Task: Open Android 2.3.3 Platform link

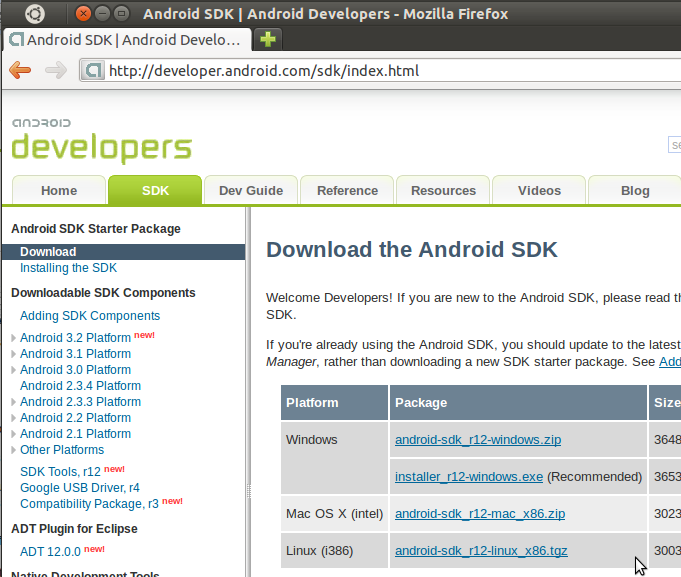Action: [x=80, y=402]
